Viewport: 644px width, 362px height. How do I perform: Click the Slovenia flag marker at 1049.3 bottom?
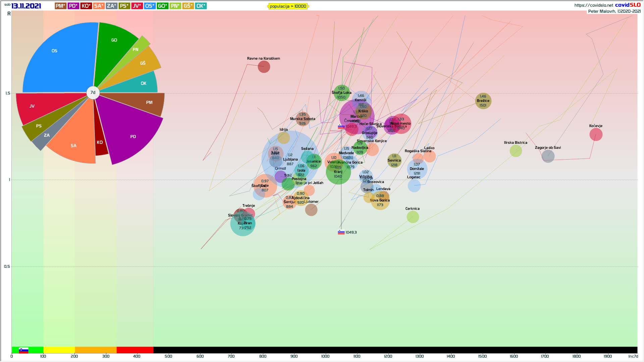coord(341,232)
